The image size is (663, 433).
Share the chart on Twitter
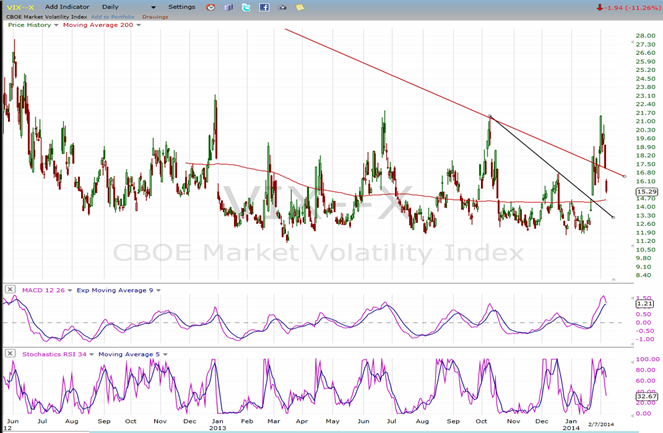coord(246,7)
